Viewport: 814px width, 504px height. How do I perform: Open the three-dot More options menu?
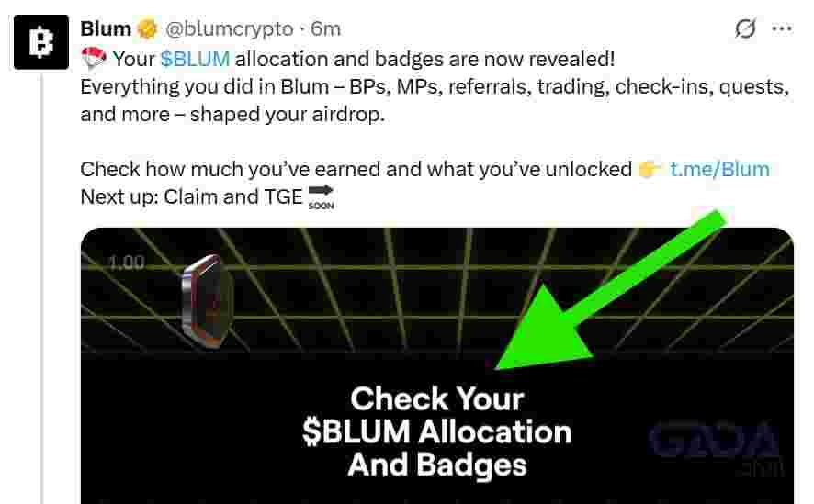(782, 28)
